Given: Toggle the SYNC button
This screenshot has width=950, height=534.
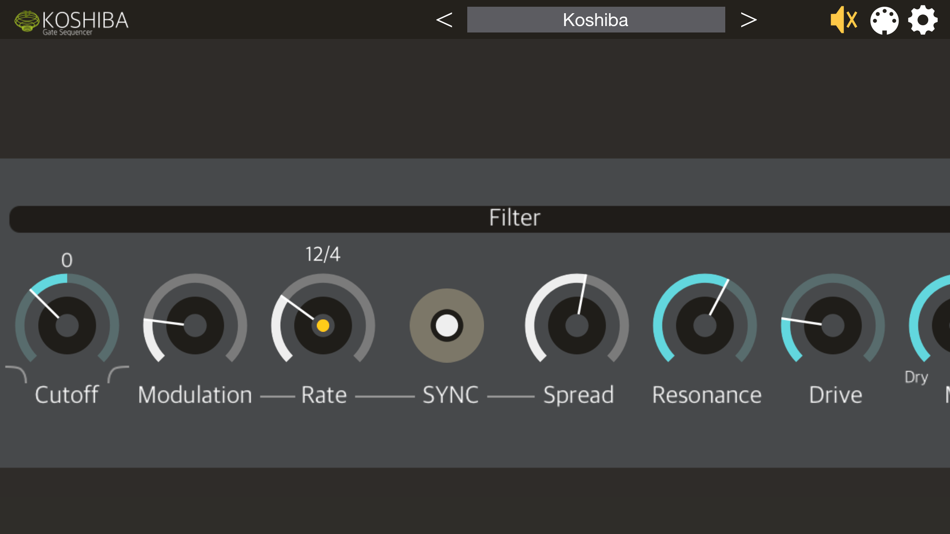Looking at the screenshot, I should coord(447,325).
